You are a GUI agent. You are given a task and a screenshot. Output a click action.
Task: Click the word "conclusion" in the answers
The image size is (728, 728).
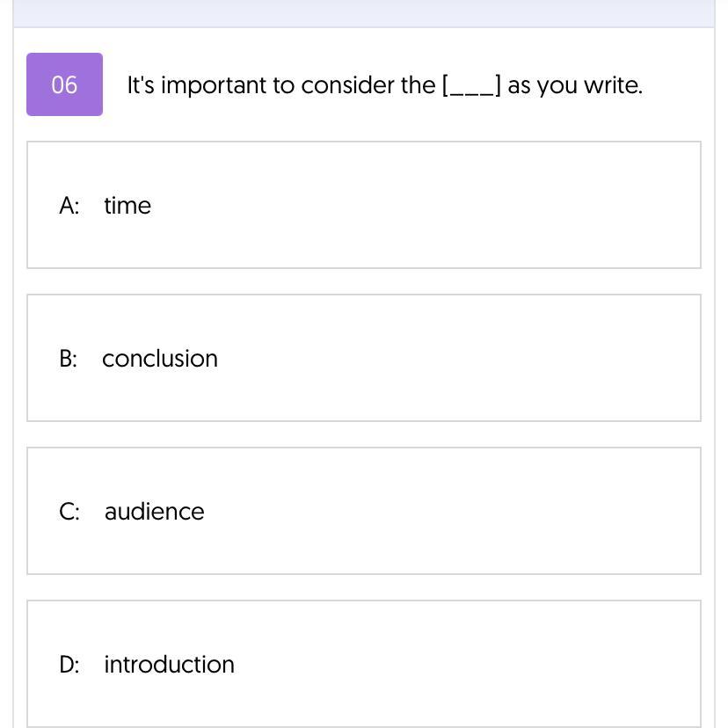(160, 359)
